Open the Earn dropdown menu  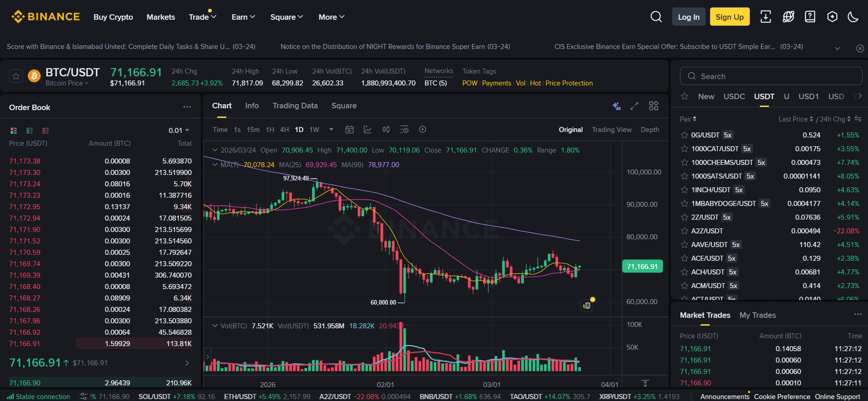pyautogui.click(x=243, y=17)
